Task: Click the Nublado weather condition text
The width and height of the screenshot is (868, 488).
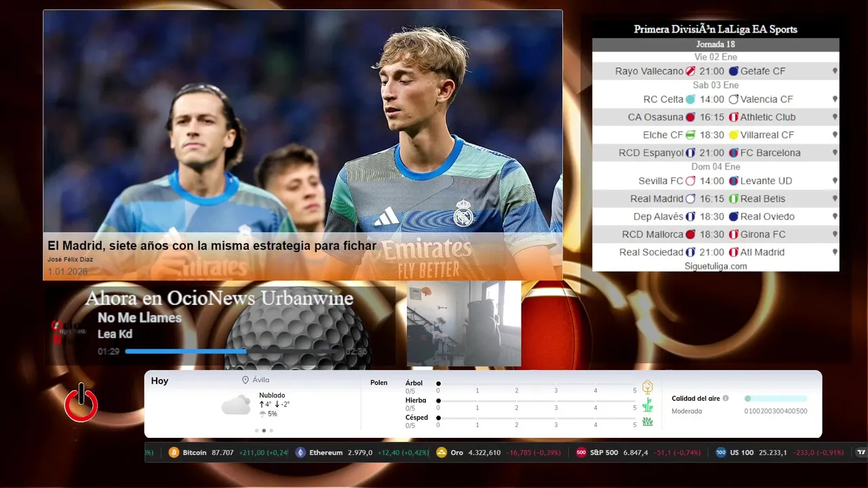Action: pyautogui.click(x=272, y=395)
